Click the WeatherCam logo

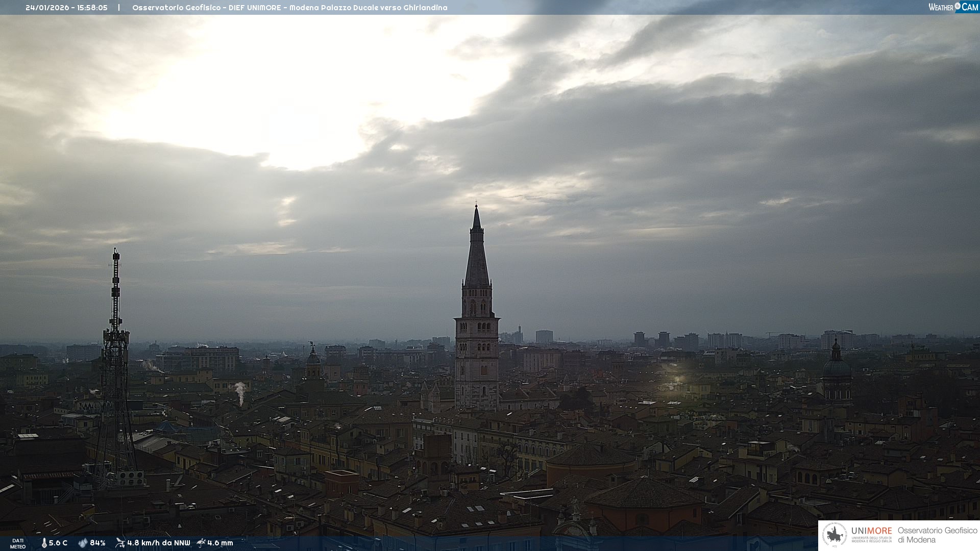tap(953, 7)
